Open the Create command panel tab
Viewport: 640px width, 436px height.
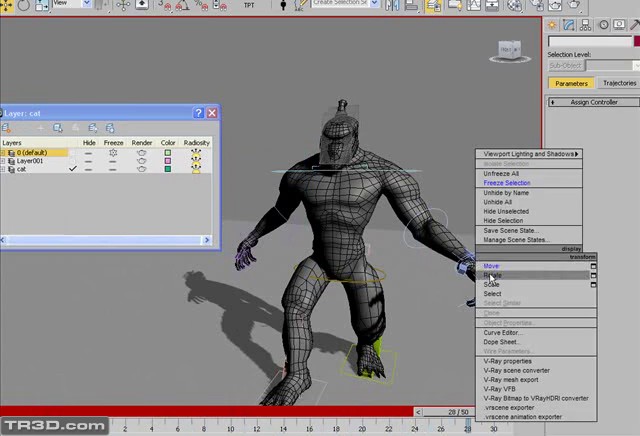coord(553,25)
